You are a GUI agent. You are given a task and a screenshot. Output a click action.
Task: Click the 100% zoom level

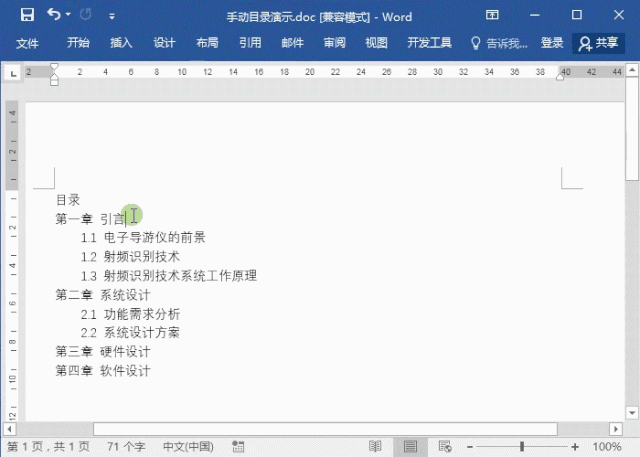click(607, 447)
